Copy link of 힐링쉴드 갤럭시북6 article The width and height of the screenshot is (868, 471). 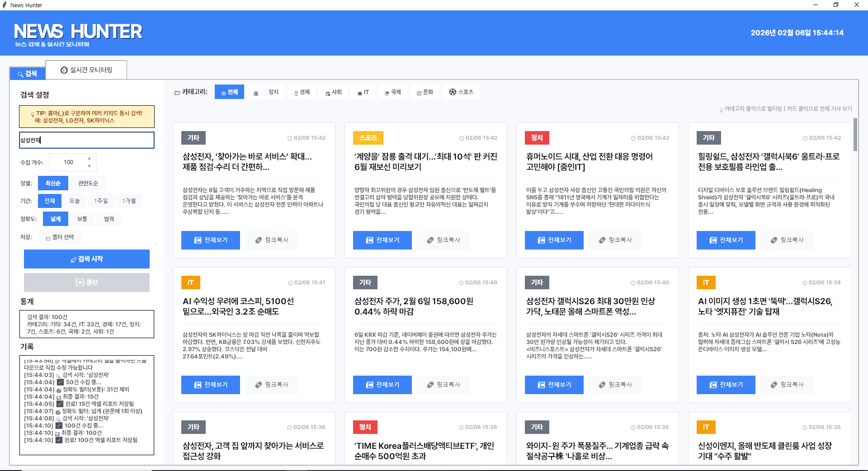click(787, 240)
